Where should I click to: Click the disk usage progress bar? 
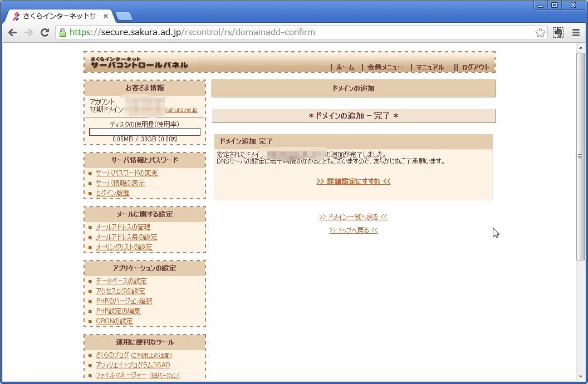(x=145, y=132)
